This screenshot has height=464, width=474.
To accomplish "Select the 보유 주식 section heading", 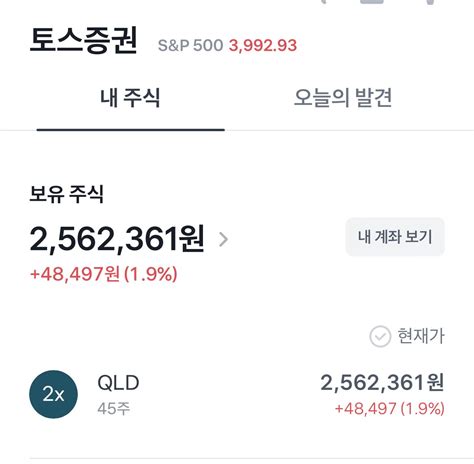I will pos(67,194).
